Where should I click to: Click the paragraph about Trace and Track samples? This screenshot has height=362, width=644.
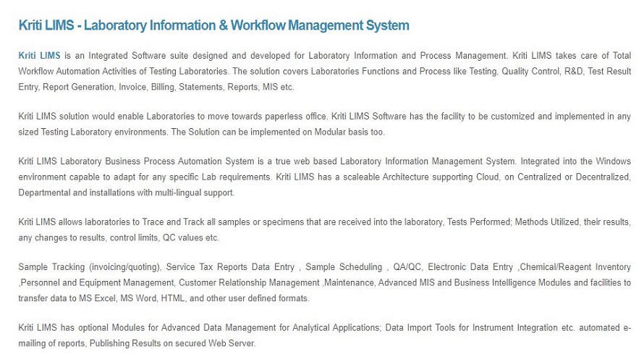tap(324, 230)
